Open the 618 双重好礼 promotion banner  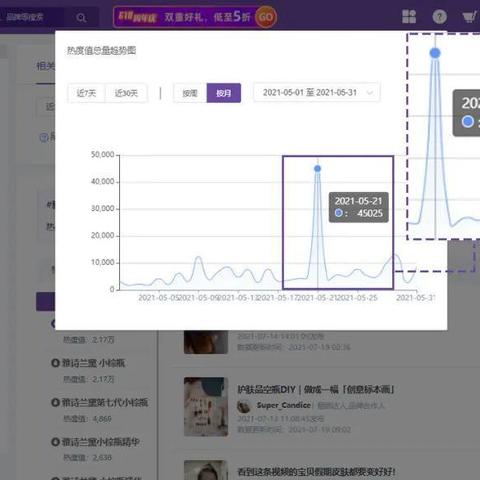(195, 17)
